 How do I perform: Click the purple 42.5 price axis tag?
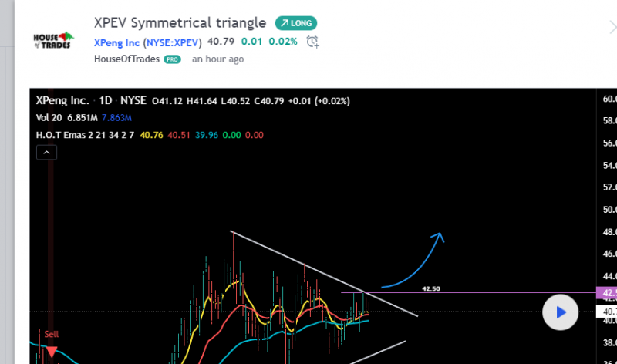[x=607, y=293]
